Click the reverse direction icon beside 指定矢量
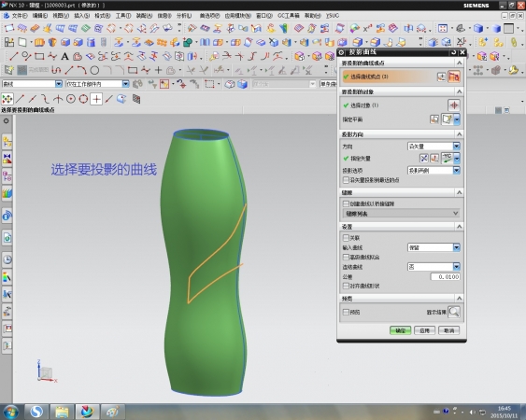This screenshot has height=420, width=526. [x=423, y=159]
